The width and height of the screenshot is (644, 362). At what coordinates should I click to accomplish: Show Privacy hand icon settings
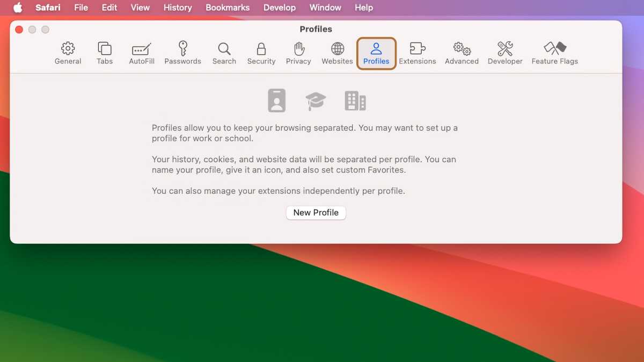pos(298,53)
